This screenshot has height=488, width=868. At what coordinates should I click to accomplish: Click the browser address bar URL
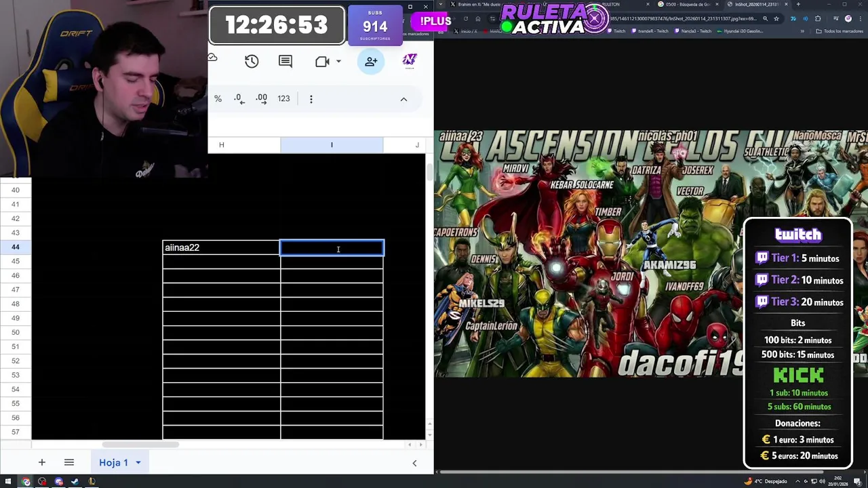click(682, 19)
